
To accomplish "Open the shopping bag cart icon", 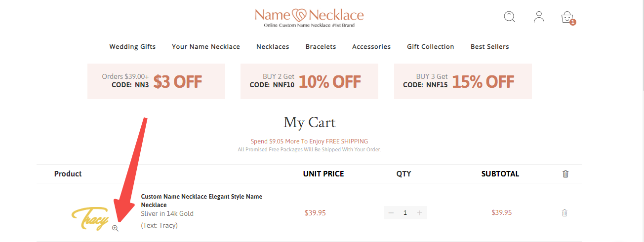I will (568, 18).
